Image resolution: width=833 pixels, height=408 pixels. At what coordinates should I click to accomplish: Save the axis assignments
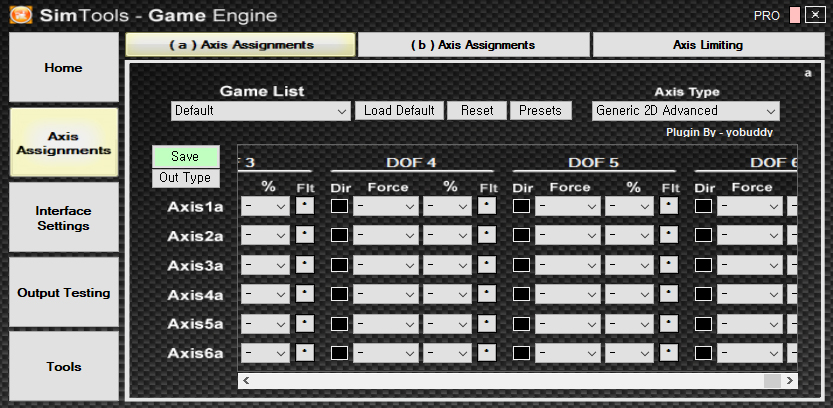click(x=185, y=156)
